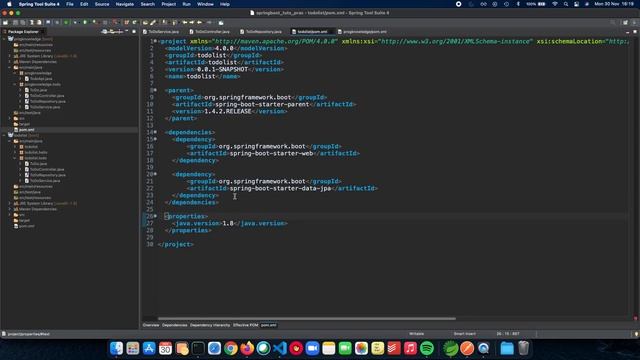Screen dimensions: 640x360
Task: Maximize the editor area via its maximize icon
Action: (x=635, y=31)
